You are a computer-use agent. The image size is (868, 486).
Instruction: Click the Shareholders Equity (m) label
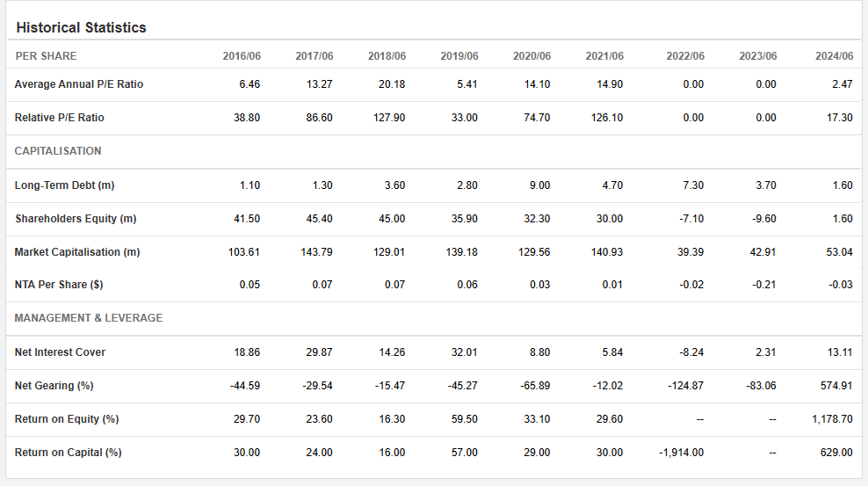[76, 219]
